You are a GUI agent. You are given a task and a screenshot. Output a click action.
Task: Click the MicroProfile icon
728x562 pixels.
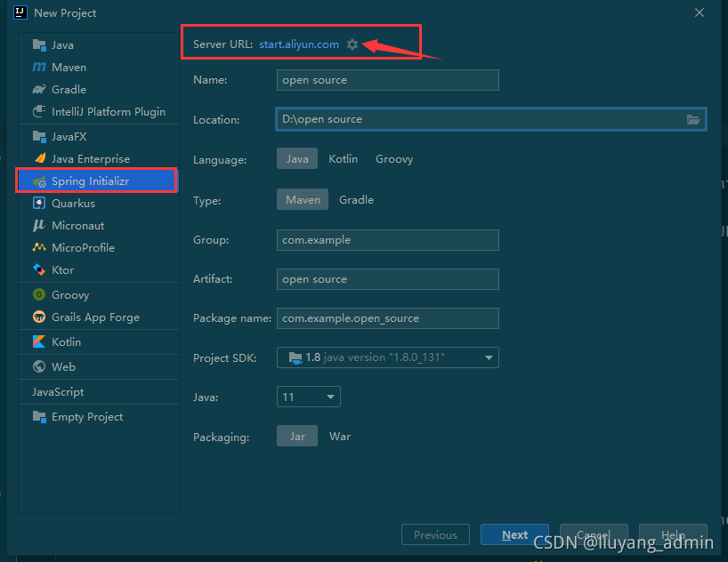(39, 247)
